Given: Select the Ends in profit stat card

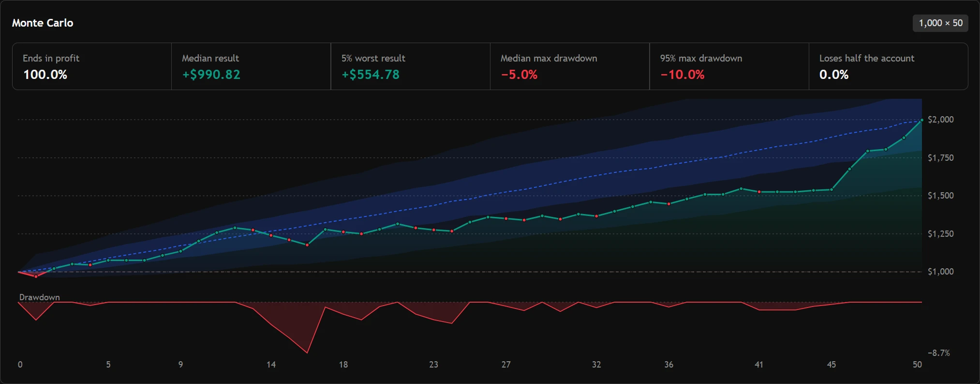Looking at the screenshot, I should (x=92, y=66).
